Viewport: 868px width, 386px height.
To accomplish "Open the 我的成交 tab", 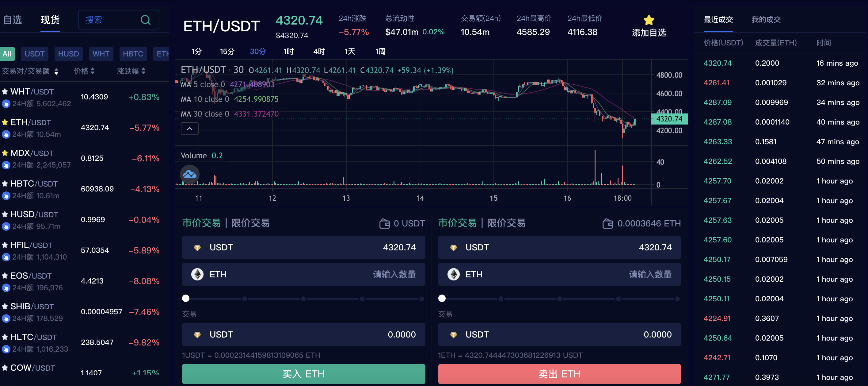I will click(766, 20).
